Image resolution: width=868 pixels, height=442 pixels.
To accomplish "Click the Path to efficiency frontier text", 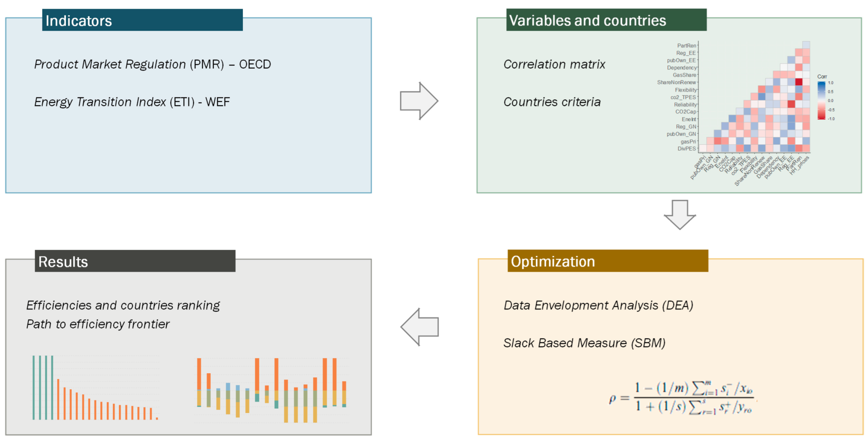I will 98,324.
